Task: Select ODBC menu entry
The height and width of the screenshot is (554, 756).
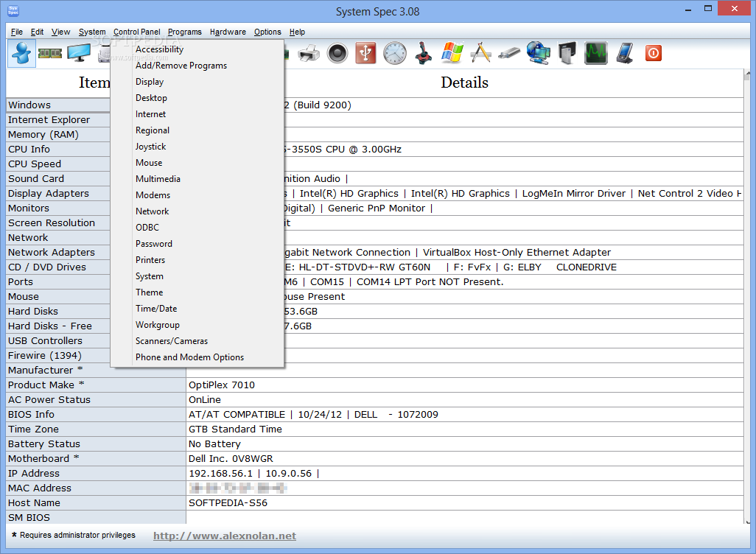Action: coord(197,228)
